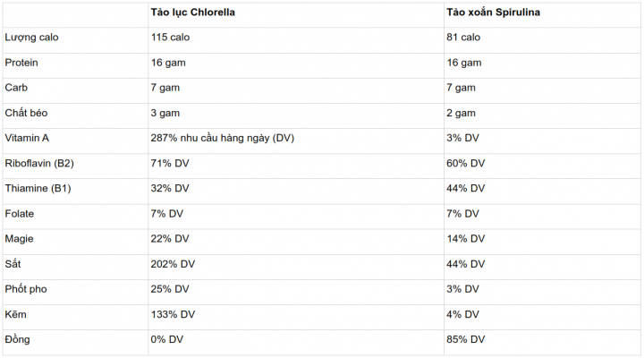This screenshot has width=644, height=358.
Task: Select the 'Vitamin A' row label
Action: (x=27, y=139)
